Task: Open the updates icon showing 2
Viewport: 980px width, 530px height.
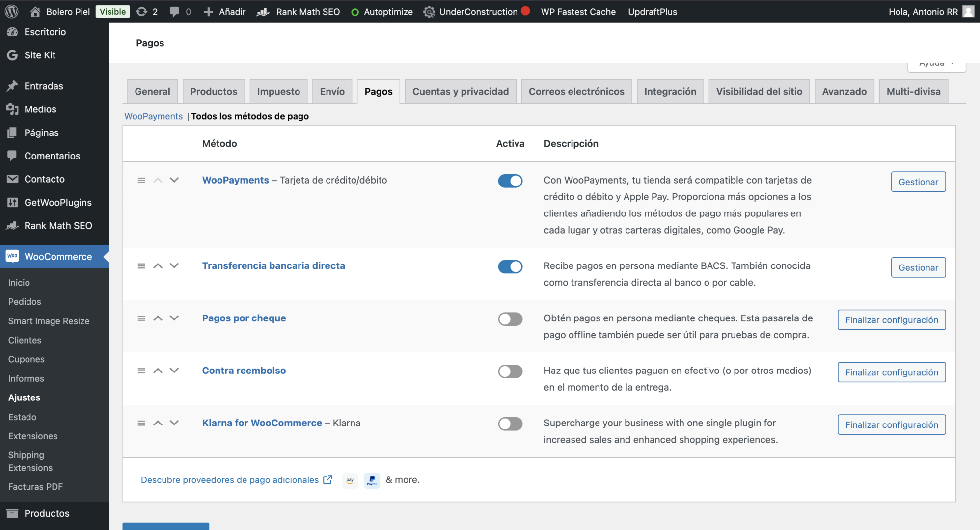Action: click(141, 12)
